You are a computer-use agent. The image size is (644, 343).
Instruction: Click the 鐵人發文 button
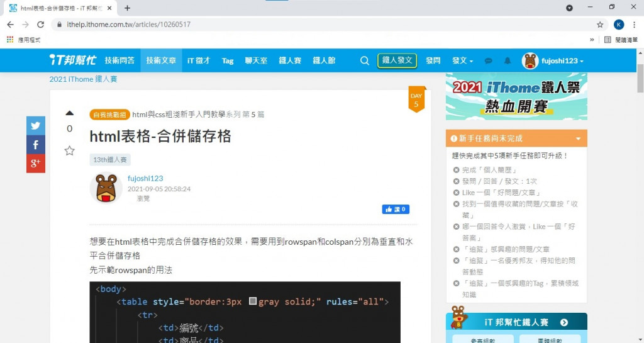(x=397, y=60)
